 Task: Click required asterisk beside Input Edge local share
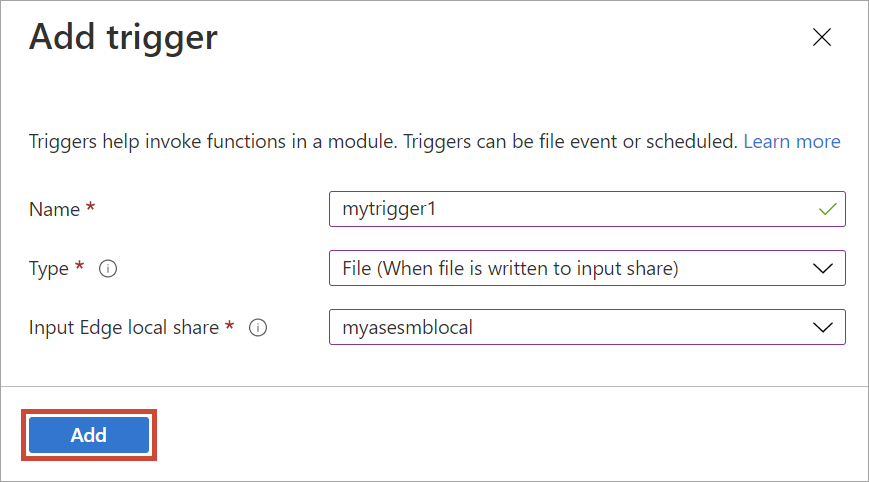(229, 325)
